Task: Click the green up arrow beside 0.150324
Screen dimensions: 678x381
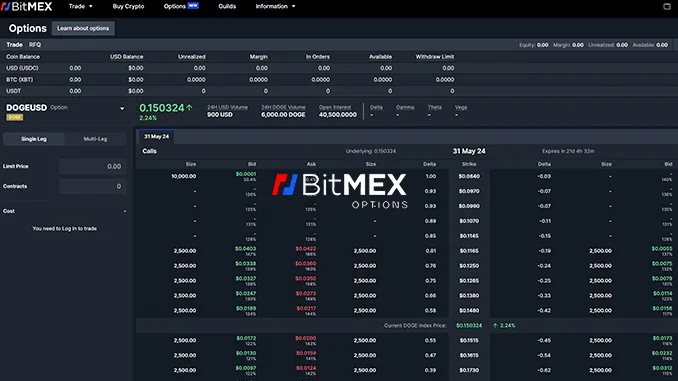Action: coord(189,108)
